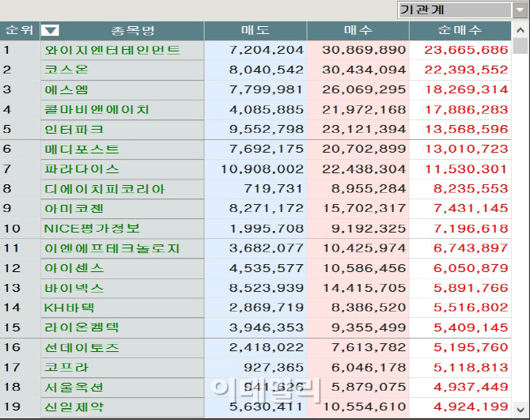The width and height of the screenshot is (530, 420).
Task: Sort by the 매수 column header
Action: 358,31
